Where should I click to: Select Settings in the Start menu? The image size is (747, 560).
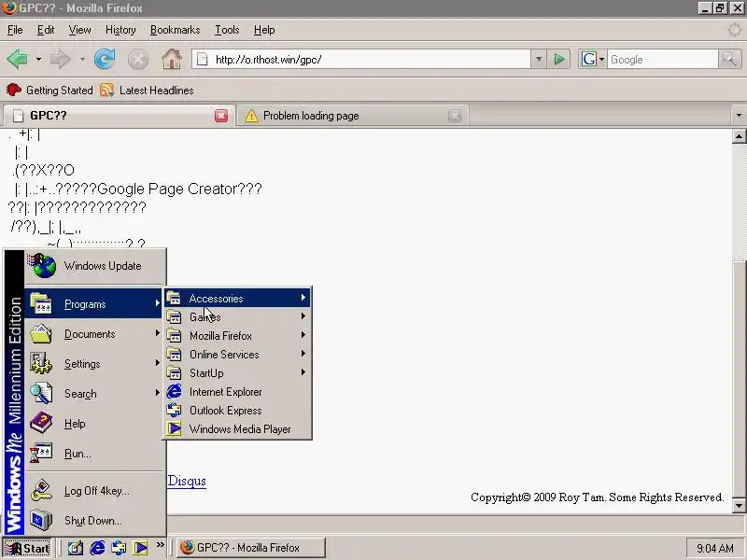[x=94, y=364]
